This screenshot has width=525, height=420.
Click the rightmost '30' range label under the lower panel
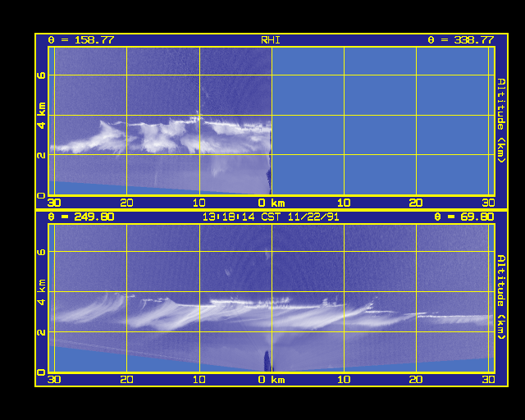click(x=489, y=380)
